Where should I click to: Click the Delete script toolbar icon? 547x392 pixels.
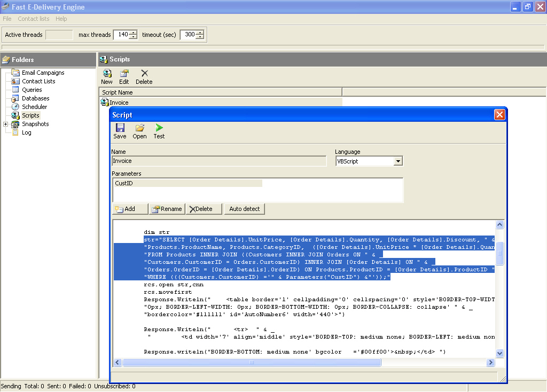[x=144, y=76]
